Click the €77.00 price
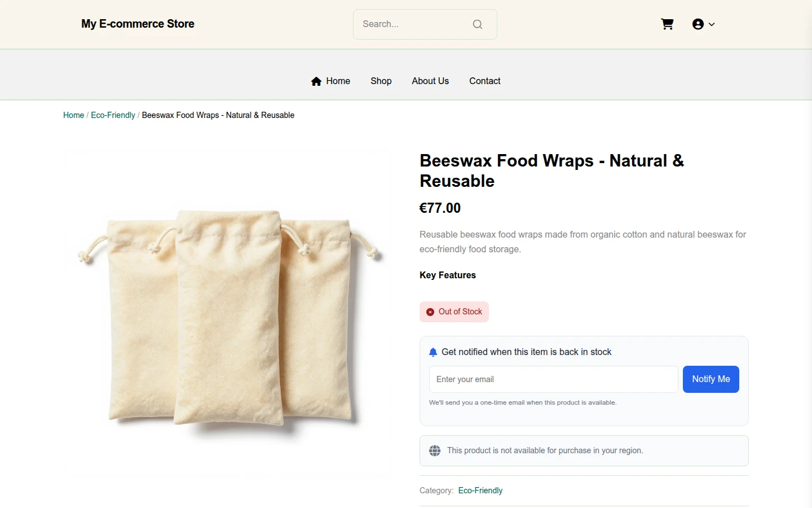The width and height of the screenshot is (812, 508). (440, 208)
